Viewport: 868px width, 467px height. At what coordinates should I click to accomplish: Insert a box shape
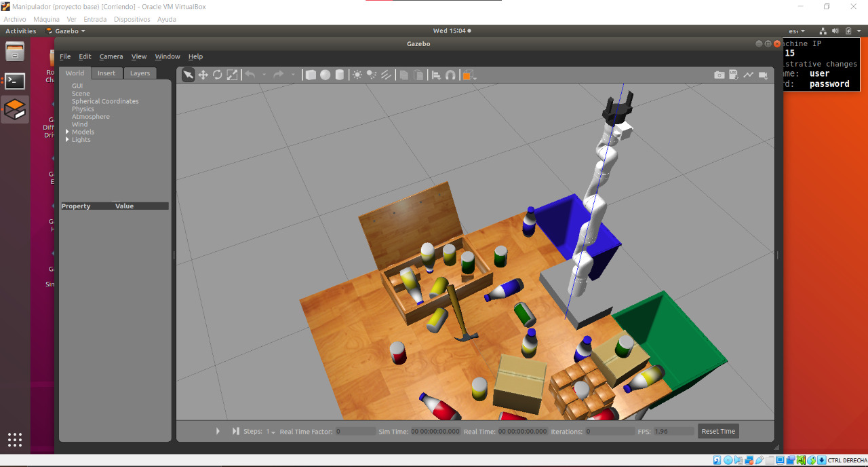[x=311, y=75]
